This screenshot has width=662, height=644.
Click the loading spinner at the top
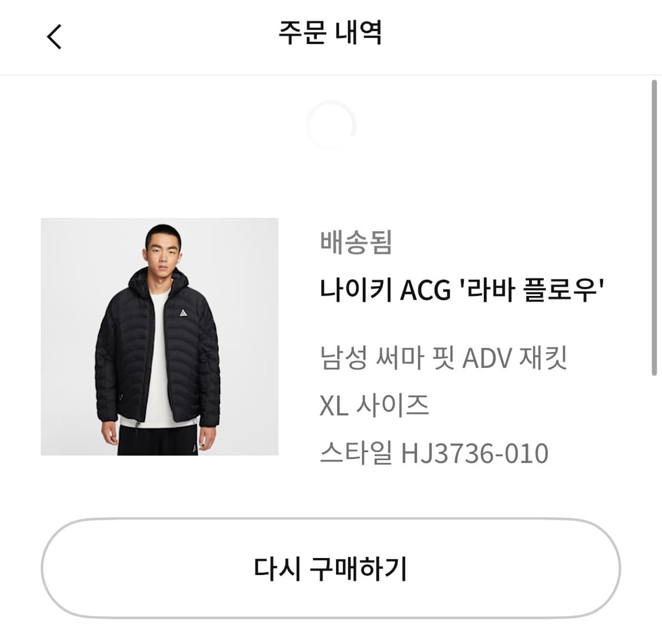(x=331, y=125)
